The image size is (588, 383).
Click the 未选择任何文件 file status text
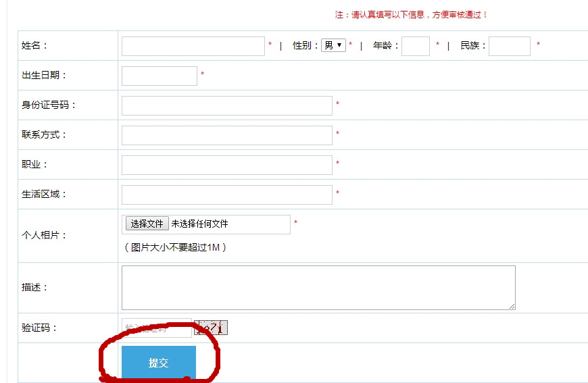199,224
